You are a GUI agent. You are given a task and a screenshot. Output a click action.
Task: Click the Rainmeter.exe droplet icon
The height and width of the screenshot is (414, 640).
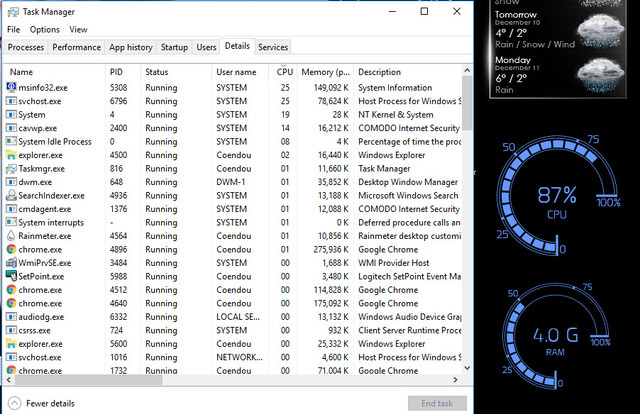(x=11, y=236)
